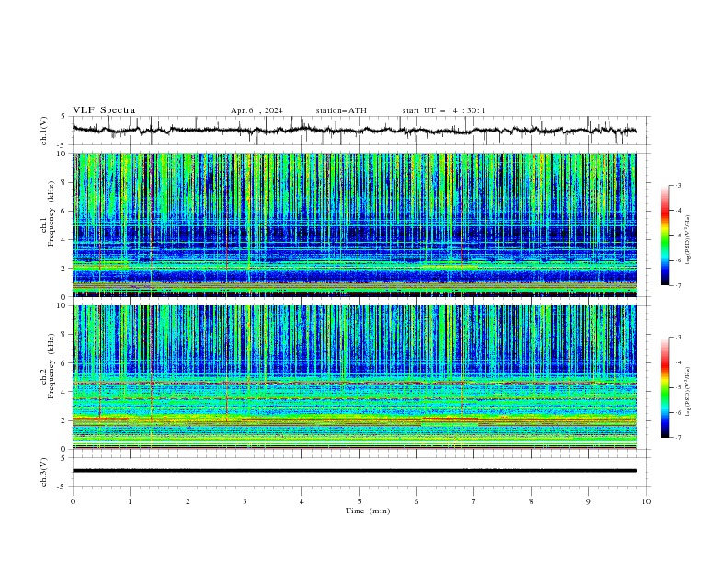This screenshot has height=563, width=728.
Task: Click the ch.1 spectrogram color bar
Action: point(665,236)
